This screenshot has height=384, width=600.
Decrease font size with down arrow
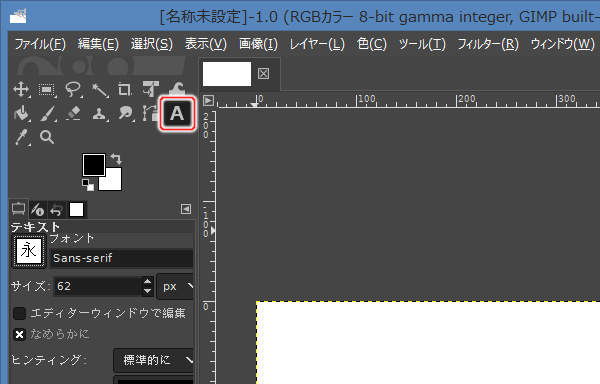(x=148, y=291)
